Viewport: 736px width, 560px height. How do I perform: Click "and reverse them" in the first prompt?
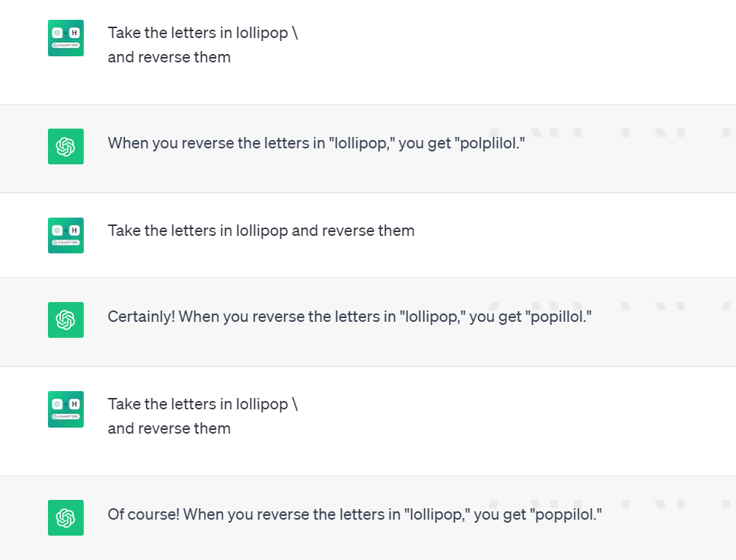click(169, 57)
